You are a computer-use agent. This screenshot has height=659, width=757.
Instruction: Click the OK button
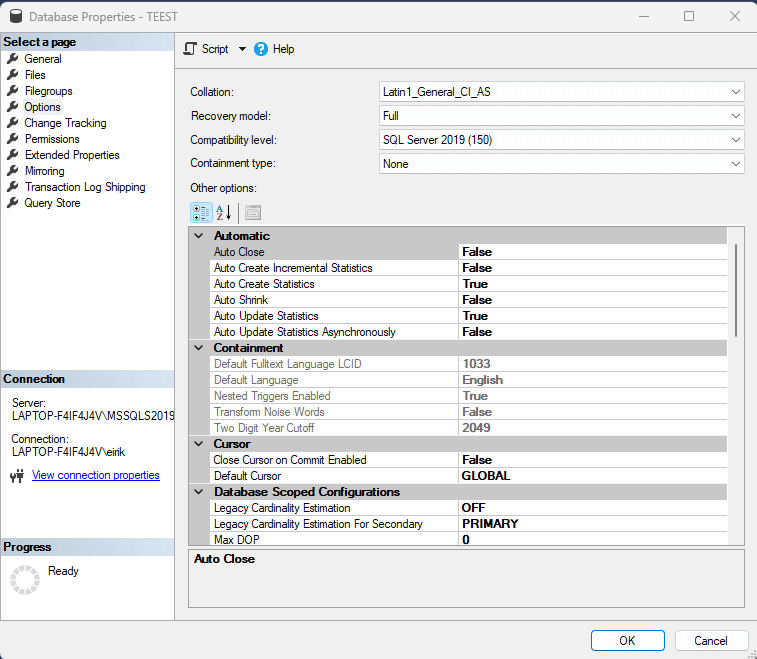[627, 641]
